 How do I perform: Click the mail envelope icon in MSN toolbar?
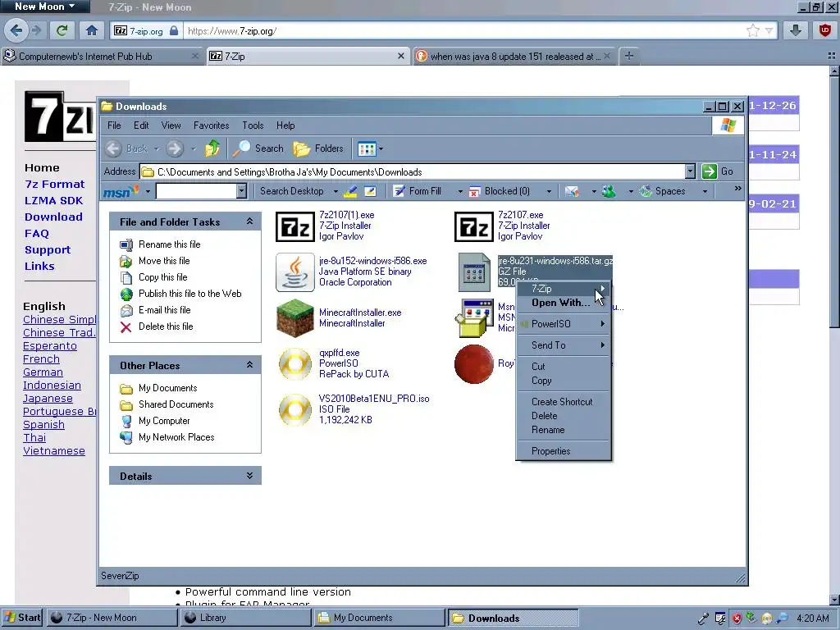[x=572, y=191]
